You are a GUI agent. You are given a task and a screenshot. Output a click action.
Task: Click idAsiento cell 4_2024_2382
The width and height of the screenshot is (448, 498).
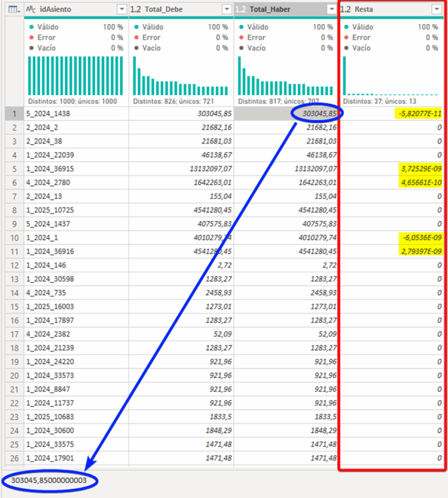point(76,334)
